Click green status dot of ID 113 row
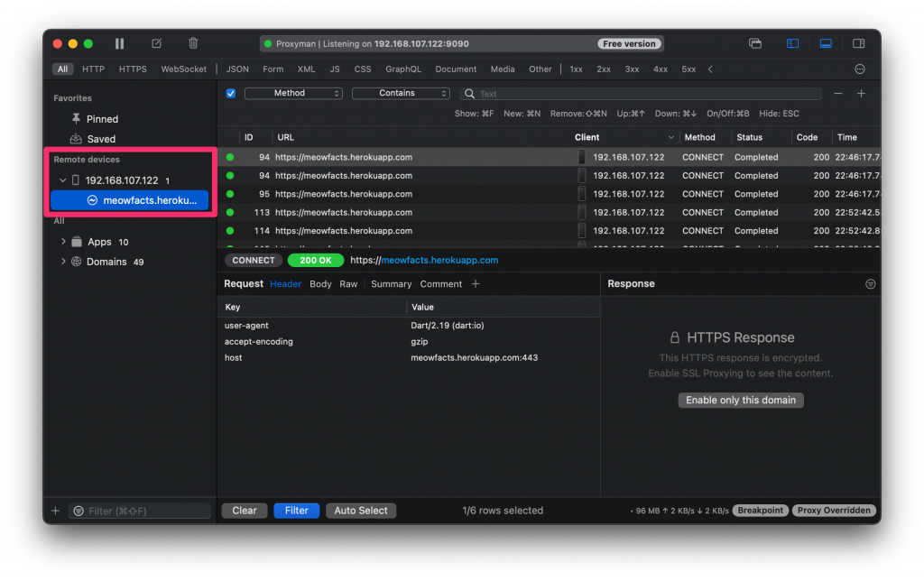924x581 pixels. pos(230,212)
